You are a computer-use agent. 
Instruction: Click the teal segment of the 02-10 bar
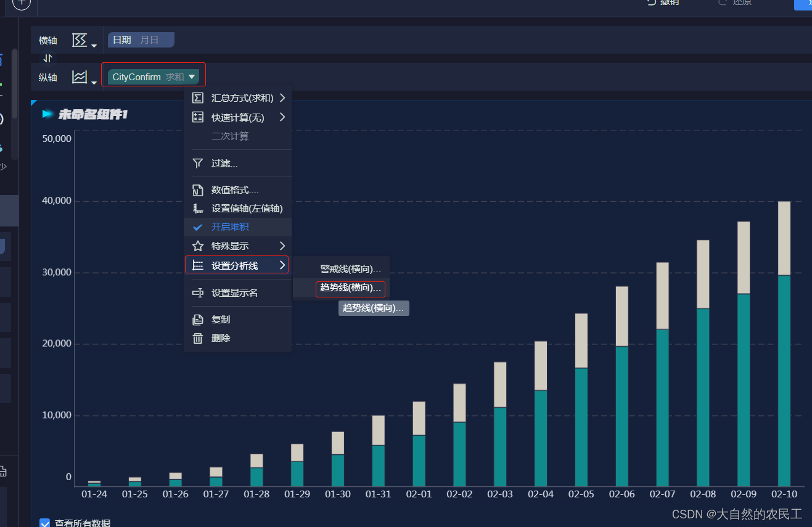tap(784, 381)
